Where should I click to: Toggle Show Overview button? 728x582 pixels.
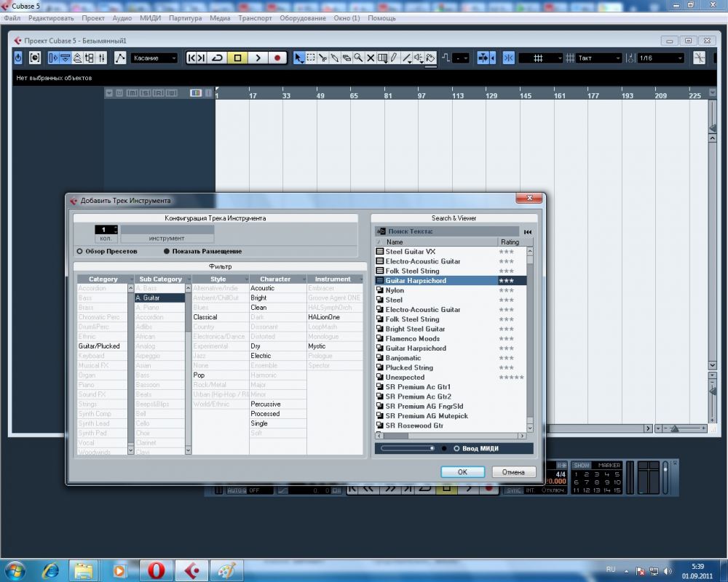78,58
